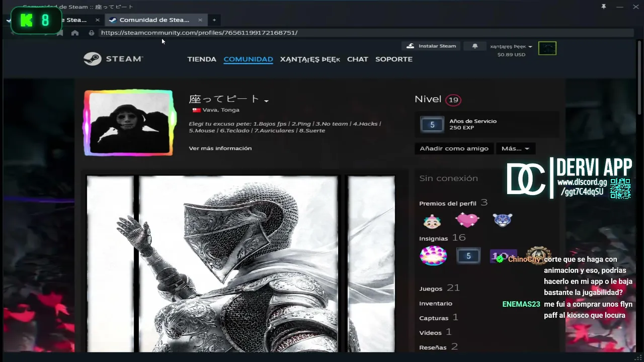Click the Instalar Steam button
The width and height of the screenshot is (644, 362).
click(431, 46)
